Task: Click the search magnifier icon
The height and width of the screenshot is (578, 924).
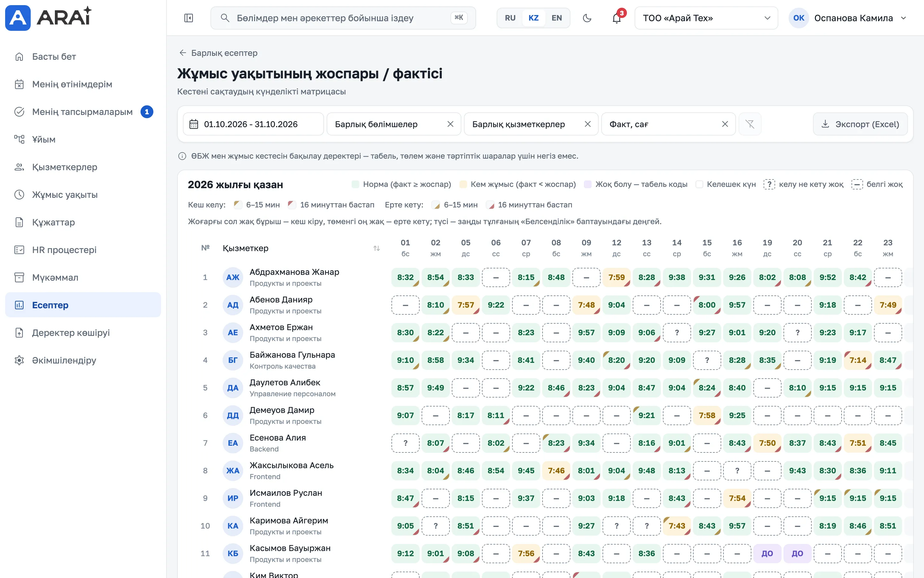Action: [225, 18]
